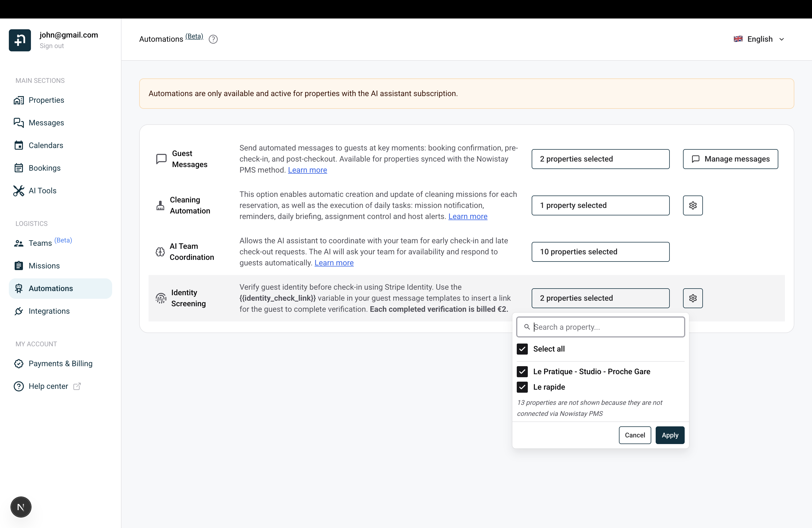Select the Messages icon in sidebar
Screen dimensions: 812x528
pos(19,123)
